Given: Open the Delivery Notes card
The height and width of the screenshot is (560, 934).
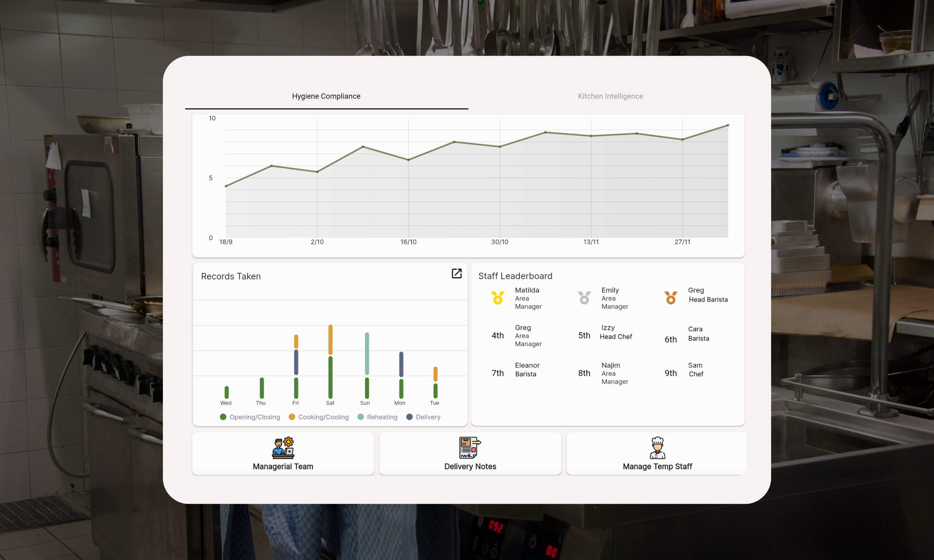Looking at the screenshot, I should tap(470, 466).
